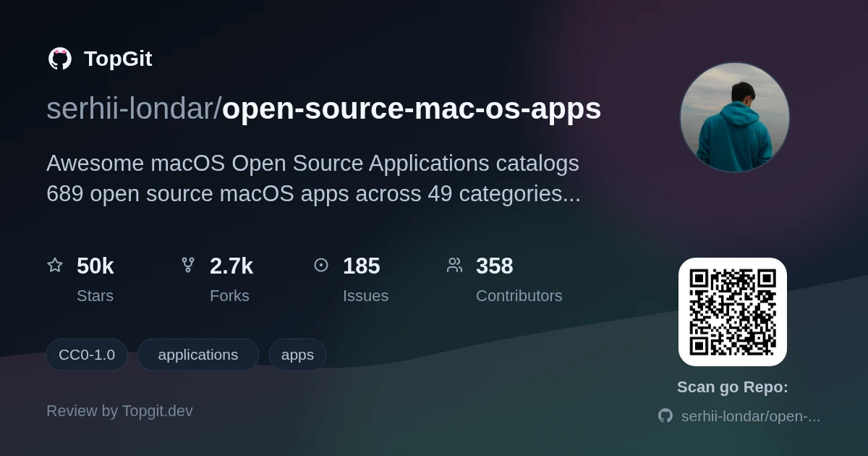
Task: Open the serhii-londar owner name in title
Action: click(x=130, y=109)
